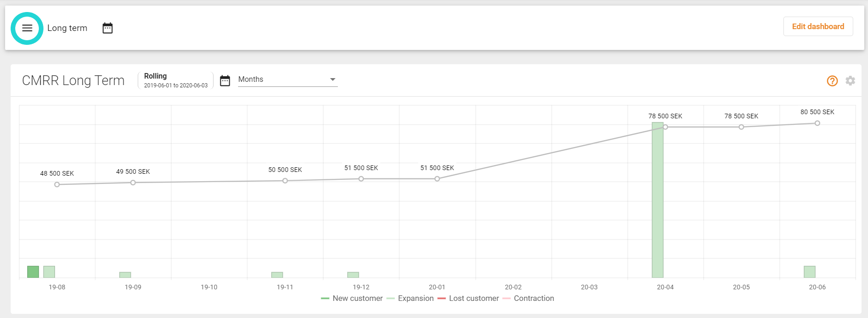The image size is (868, 318).
Task: Click the tall Expansion bar for 20-04
Action: pos(658,200)
